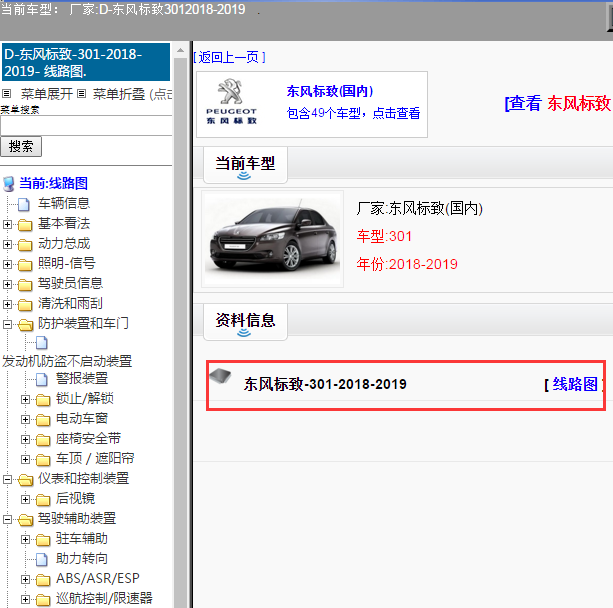Click the document icon beside 车辆信息
This screenshot has height=608, width=613.
click(x=24, y=204)
